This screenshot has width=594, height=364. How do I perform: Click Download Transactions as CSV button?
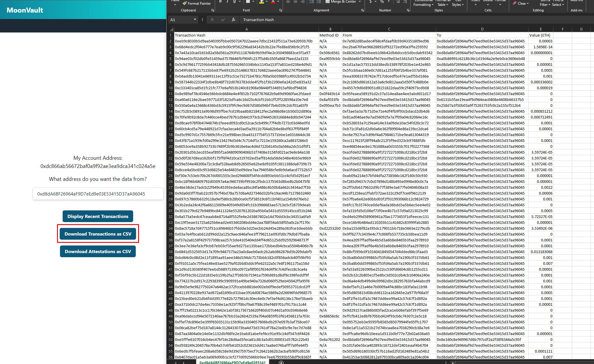click(98, 234)
